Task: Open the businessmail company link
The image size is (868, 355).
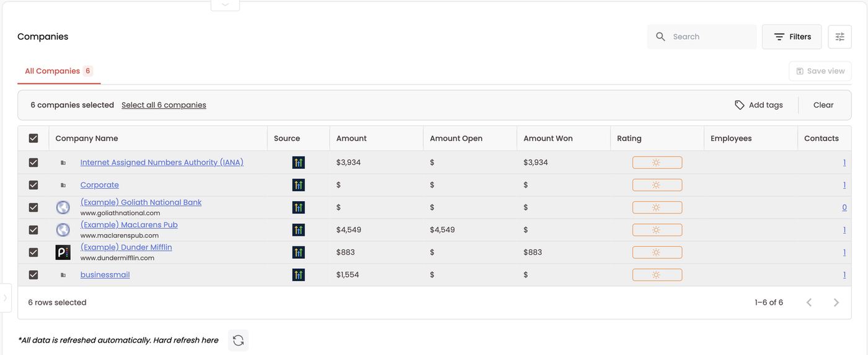Action: click(x=105, y=274)
